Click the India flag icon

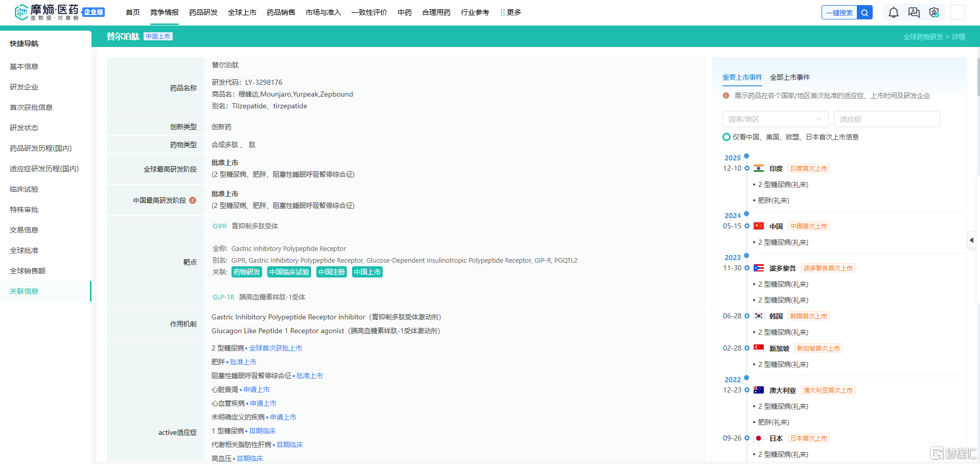(x=759, y=168)
